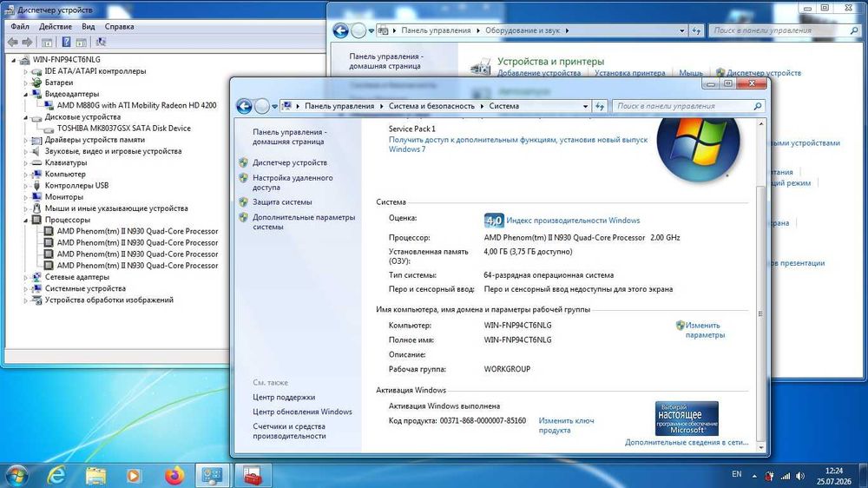Collapse the Дисковые устройства node
This screenshot has width=868, height=488.
[x=25, y=117]
